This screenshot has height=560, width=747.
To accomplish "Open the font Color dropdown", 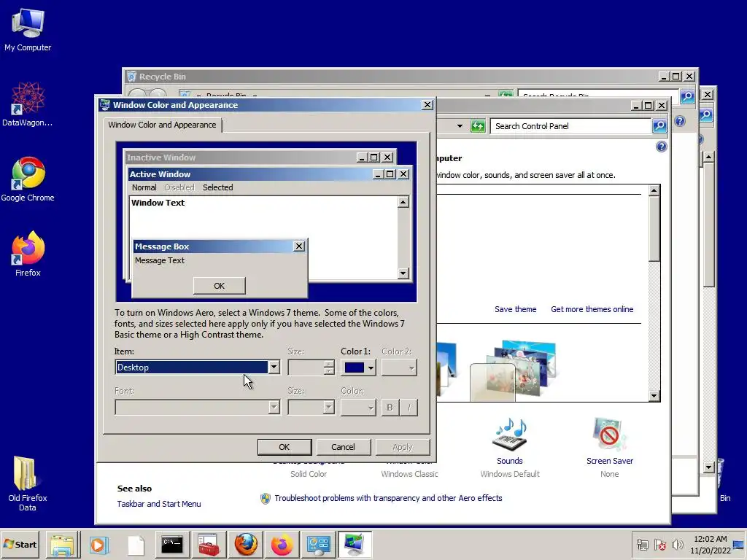I will (357, 407).
